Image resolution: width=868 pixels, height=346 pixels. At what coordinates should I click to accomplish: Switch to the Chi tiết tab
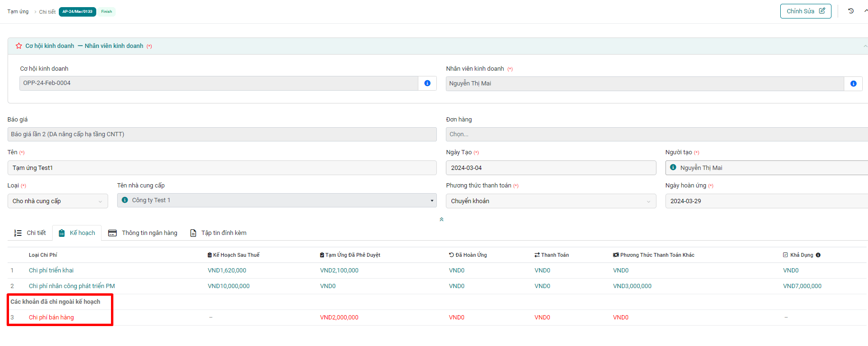pos(30,233)
